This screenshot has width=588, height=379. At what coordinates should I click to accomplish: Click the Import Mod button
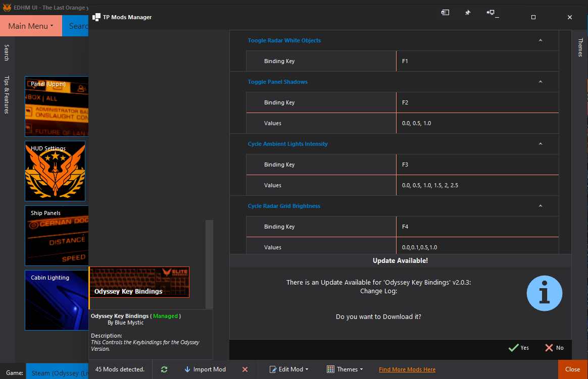205,369
